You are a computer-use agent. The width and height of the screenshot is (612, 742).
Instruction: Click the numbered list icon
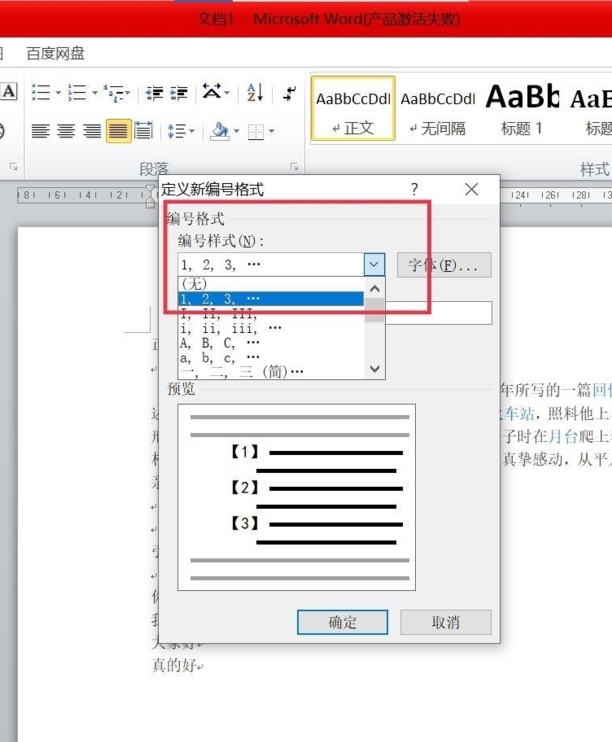tap(76, 93)
